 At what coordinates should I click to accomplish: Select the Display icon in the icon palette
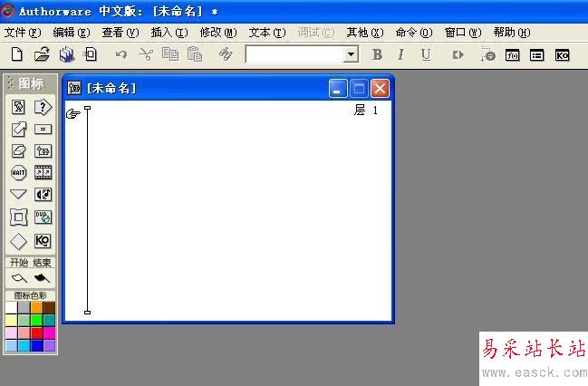click(x=18, y=107)
